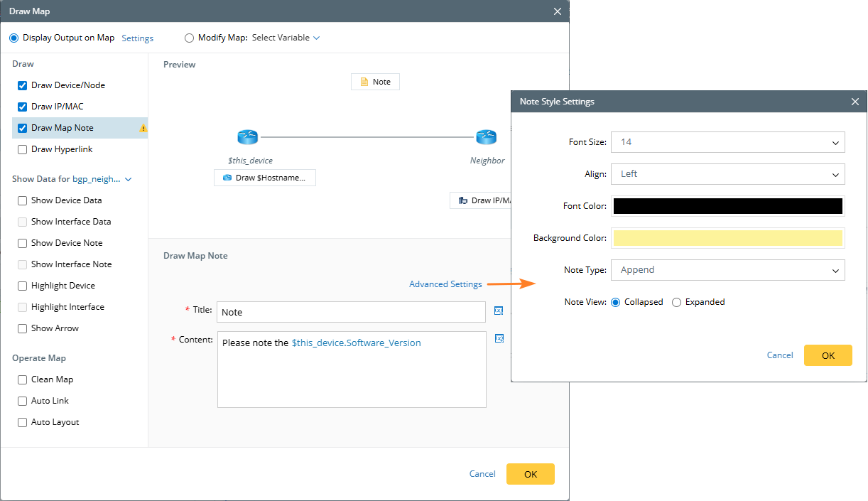Close the Note Style Settings dialog
The width and height of the screenshot is (868, 501).
tap(855, 102)
